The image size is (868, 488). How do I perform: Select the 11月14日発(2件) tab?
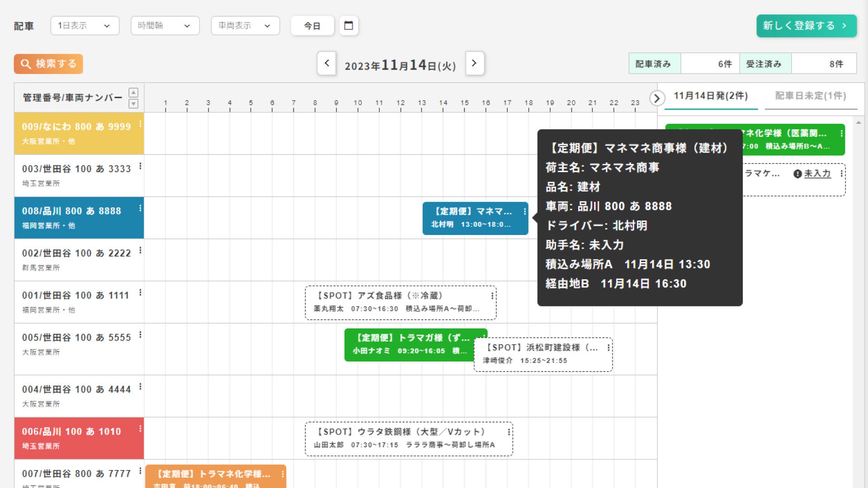[711, 96]
